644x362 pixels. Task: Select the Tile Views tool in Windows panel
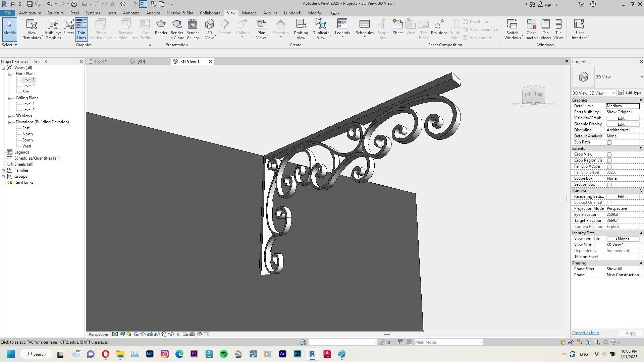coord(558,28)
